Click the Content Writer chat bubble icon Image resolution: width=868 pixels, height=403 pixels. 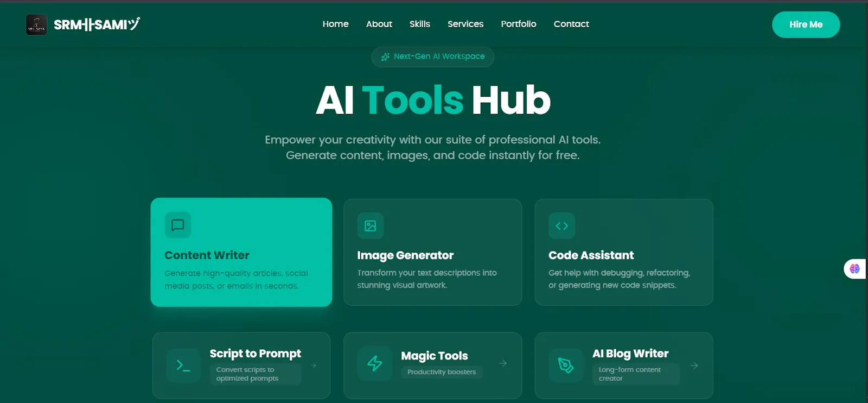point(178,225)
